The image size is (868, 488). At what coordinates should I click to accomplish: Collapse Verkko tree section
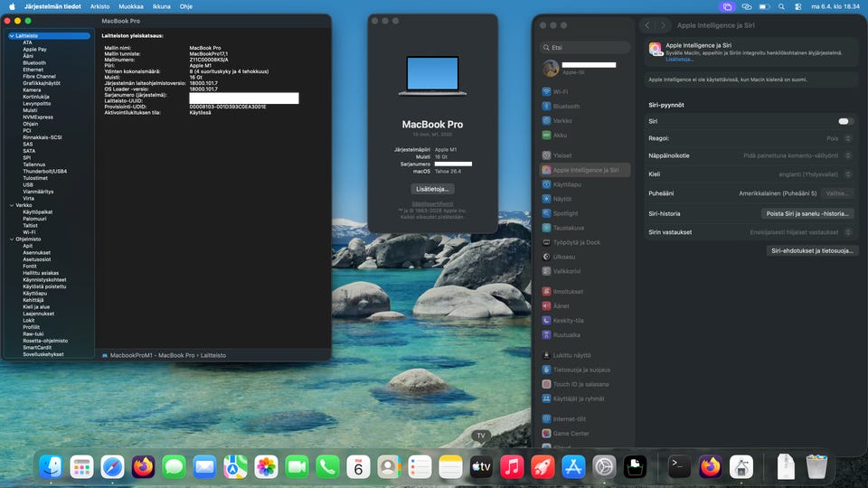(12, 205)
